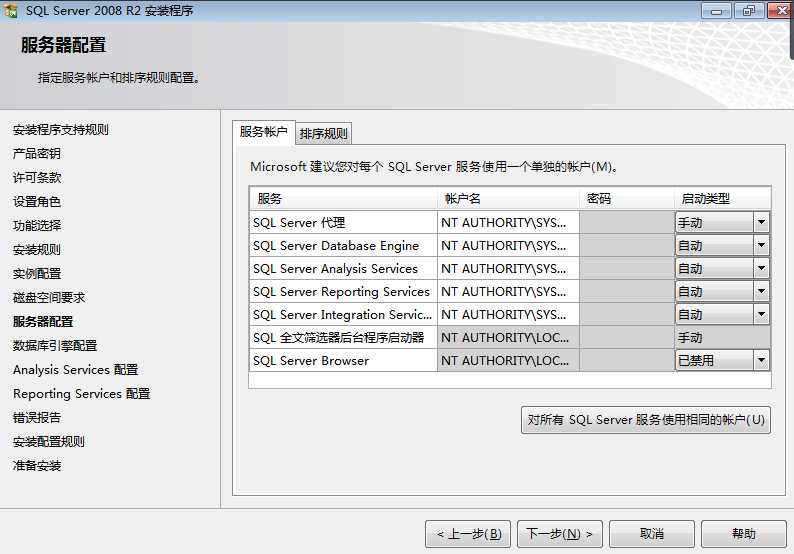Click the SQL Server setup title bar icon
This screenshot has height=554, width=794.
pos(10,10)
